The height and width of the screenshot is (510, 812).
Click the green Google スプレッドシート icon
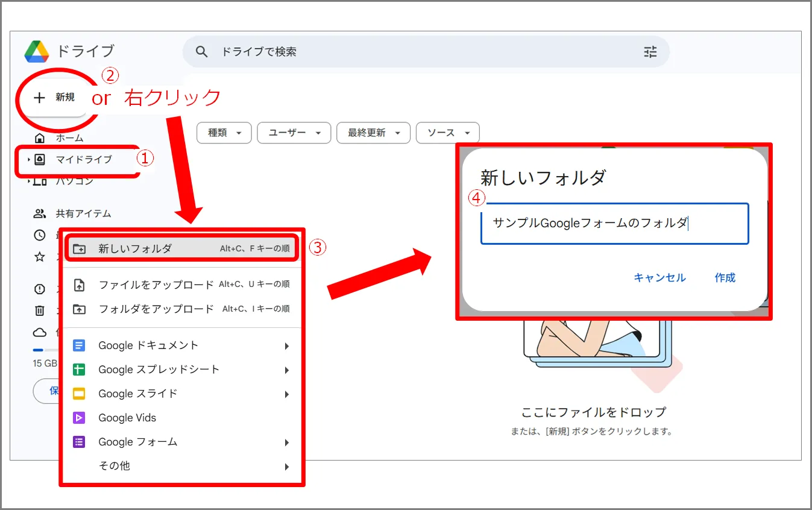coord(79,370)
